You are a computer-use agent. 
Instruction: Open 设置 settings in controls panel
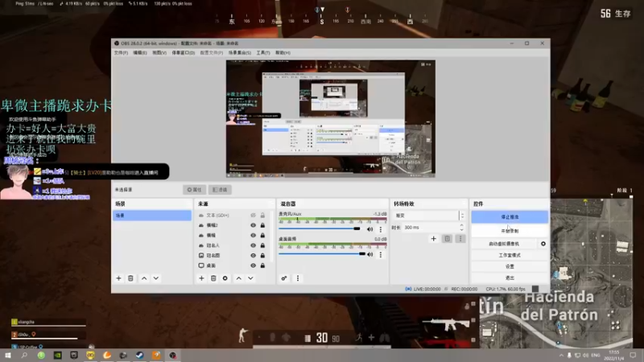[x=510, y=266]
